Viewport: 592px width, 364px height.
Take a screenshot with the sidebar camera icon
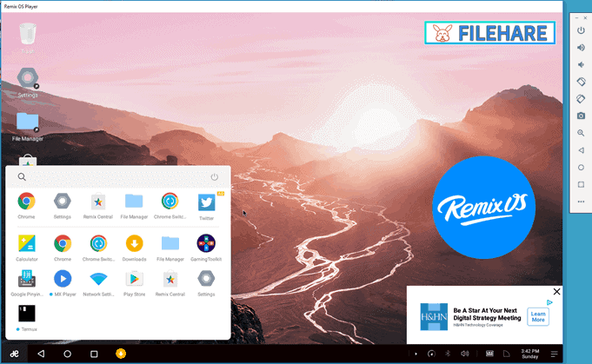[581, 116]
